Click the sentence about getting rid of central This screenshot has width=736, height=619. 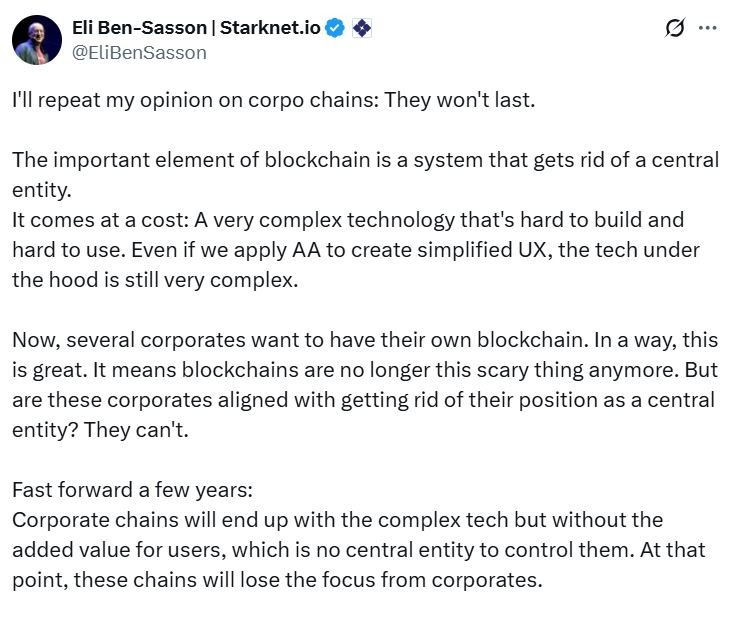(x=365, y=161)
